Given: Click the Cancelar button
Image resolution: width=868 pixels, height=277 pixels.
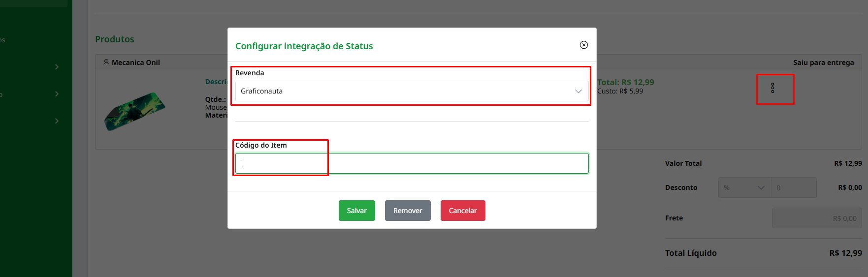Looking at the screenshot, I should pos(463,211).
